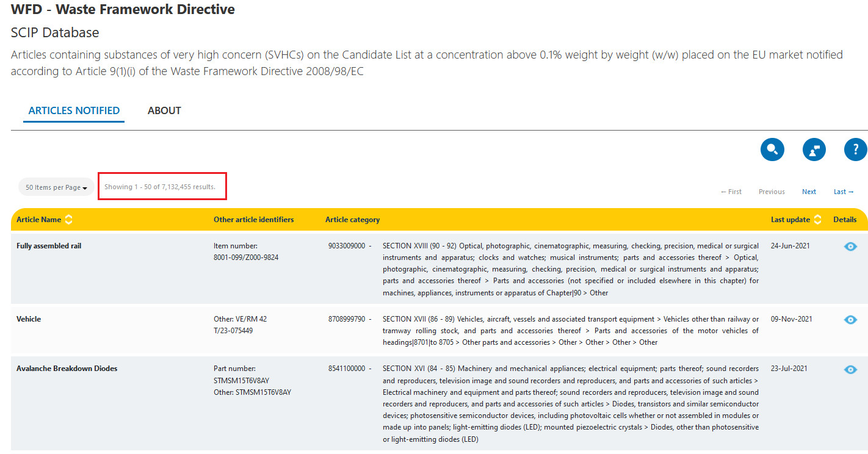Select the Avalanche Breakdown Diodes article name

point(67,369)
